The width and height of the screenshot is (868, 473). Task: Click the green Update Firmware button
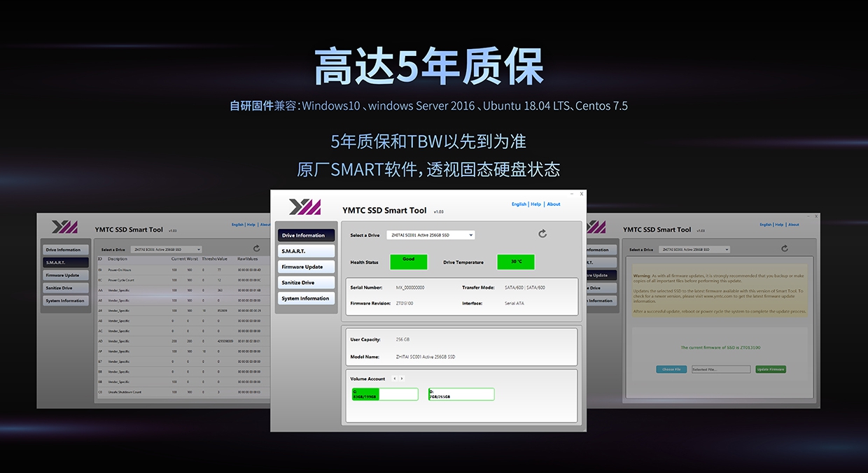coord(771,369)
